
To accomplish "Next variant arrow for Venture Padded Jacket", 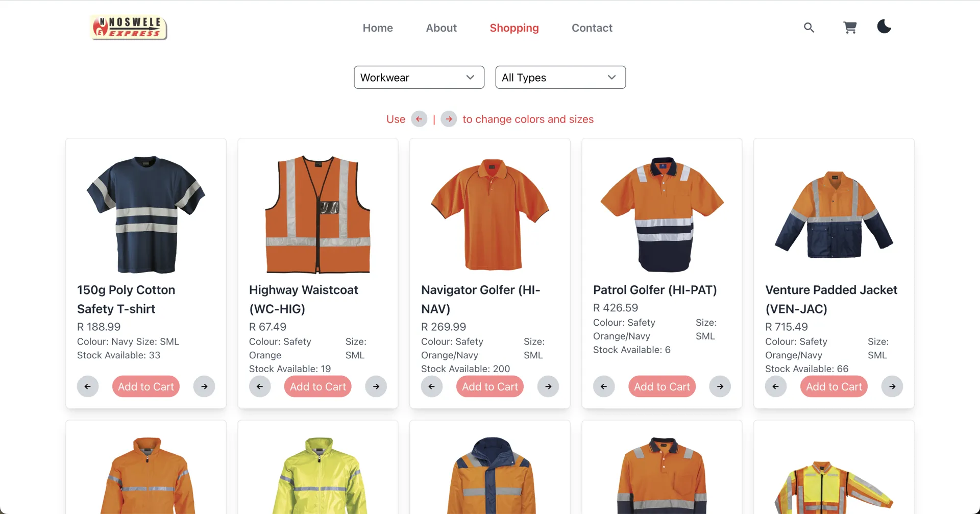I will (x=892, y=386).
